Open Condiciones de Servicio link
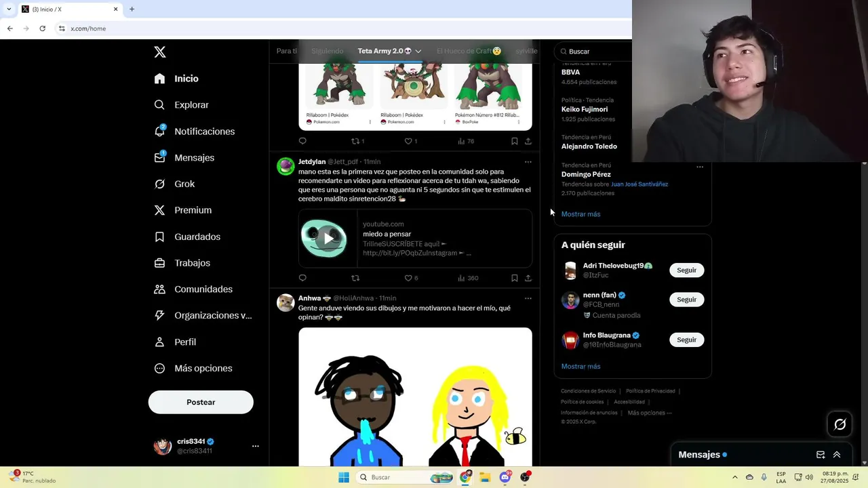Viewport: 868px width, 488px height. [588, 391]
